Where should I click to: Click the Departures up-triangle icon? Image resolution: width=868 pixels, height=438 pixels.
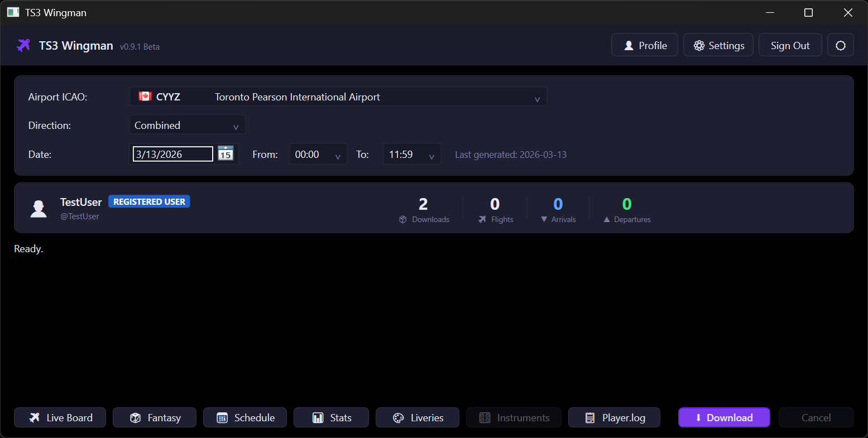607,219
